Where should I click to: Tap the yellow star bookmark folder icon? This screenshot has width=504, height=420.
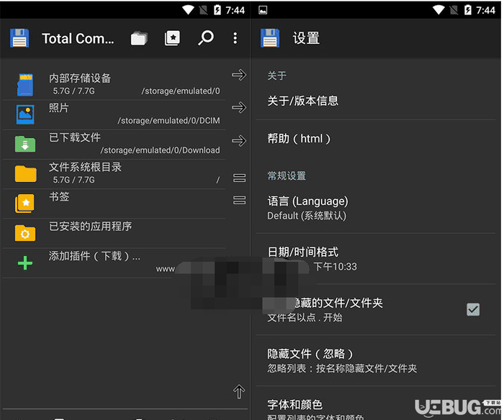24,204
